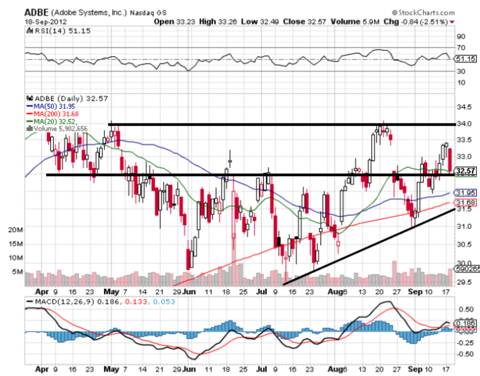The image size is (480, 376).
Task: Click the 33.5 price axis label
Action: point(464,140)
